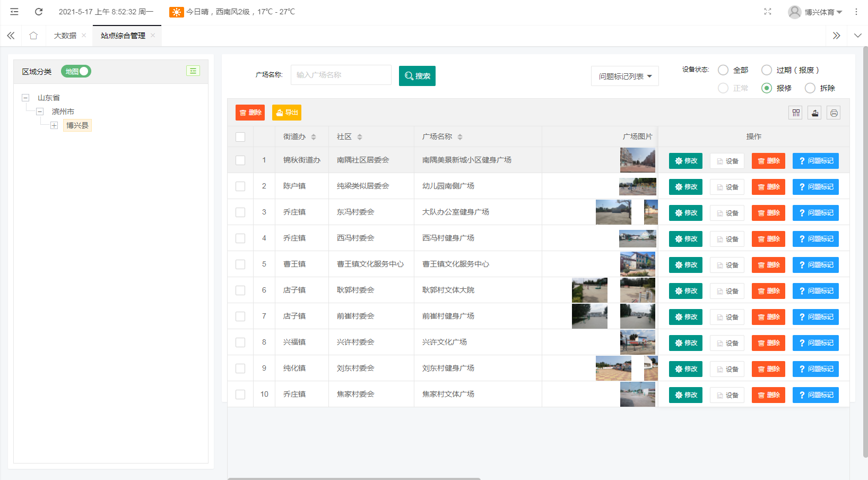868x480 pixels.
Task: Collapse the 山东省 tree node
Action: tap(25, 98)
